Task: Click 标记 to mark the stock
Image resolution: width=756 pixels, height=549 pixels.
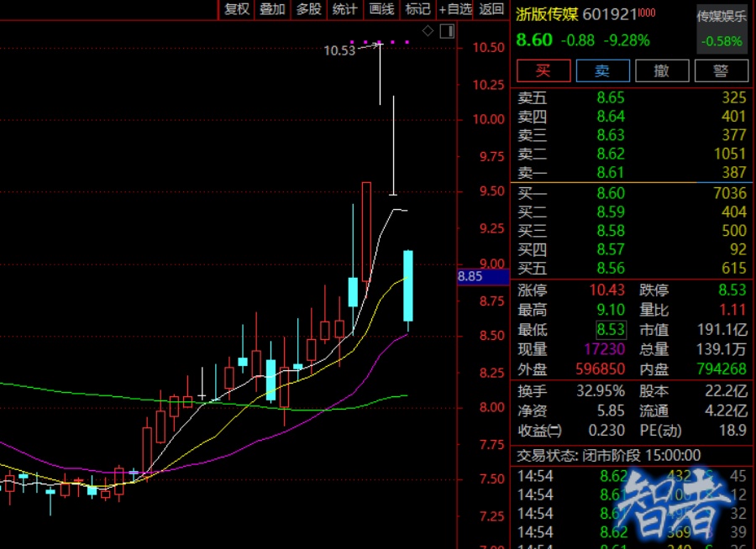Action: [417, 9]
